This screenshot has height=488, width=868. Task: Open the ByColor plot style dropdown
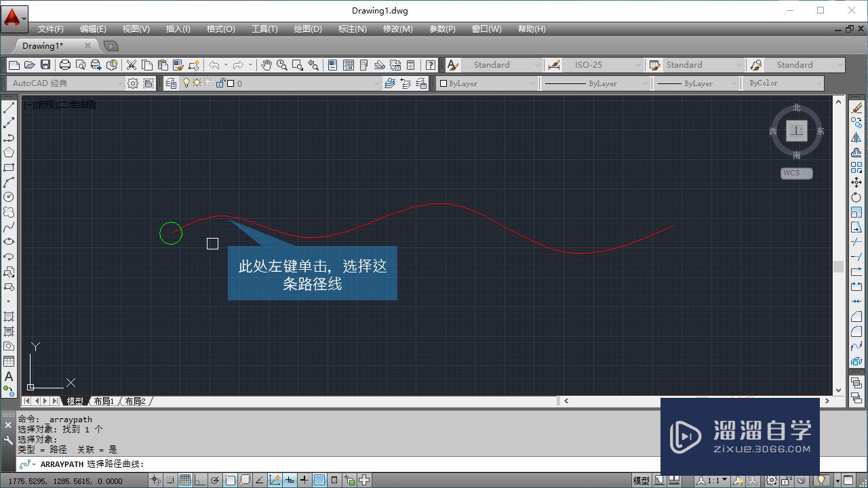tap(783, 83)
